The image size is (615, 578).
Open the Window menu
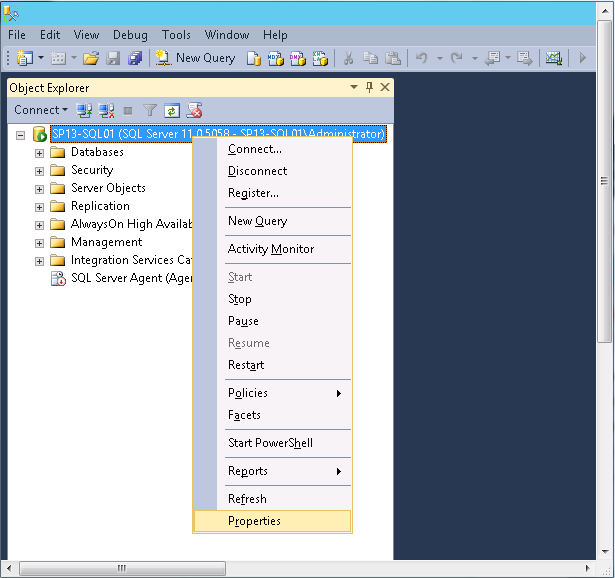pos(227,35)
